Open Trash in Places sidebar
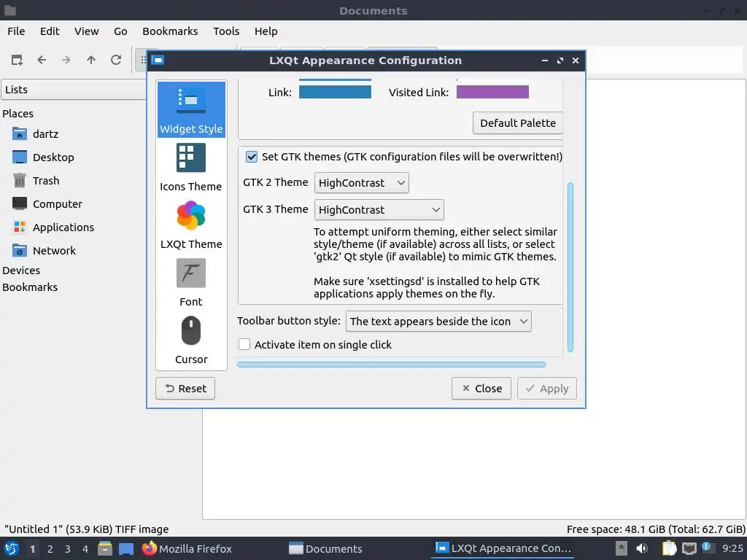 [x=36, y=181]
